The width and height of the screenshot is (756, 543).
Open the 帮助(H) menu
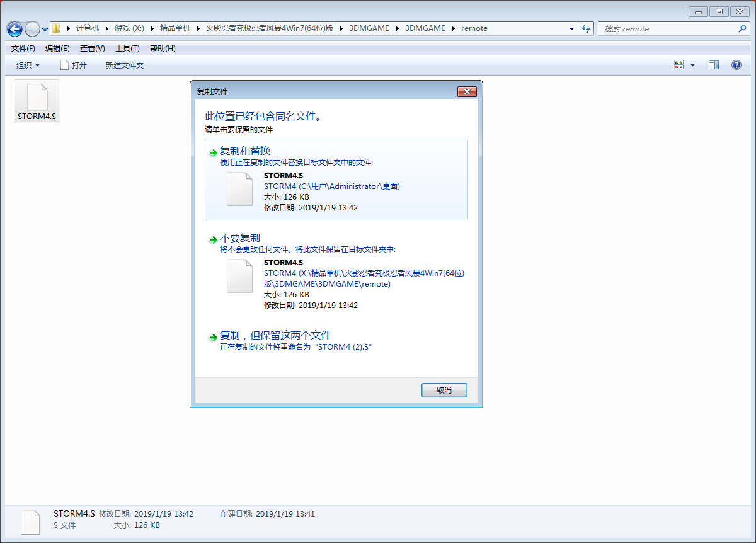163,49
